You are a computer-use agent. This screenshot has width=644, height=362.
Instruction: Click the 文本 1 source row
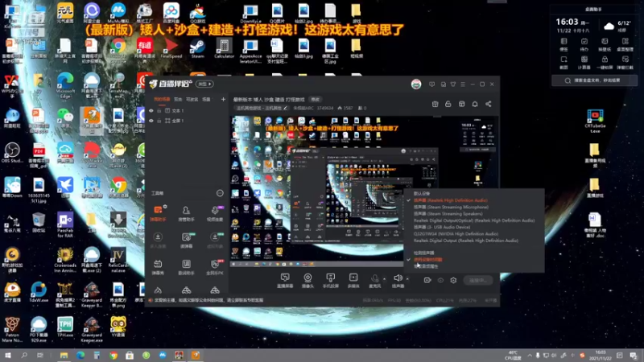(x=187, y=111)
